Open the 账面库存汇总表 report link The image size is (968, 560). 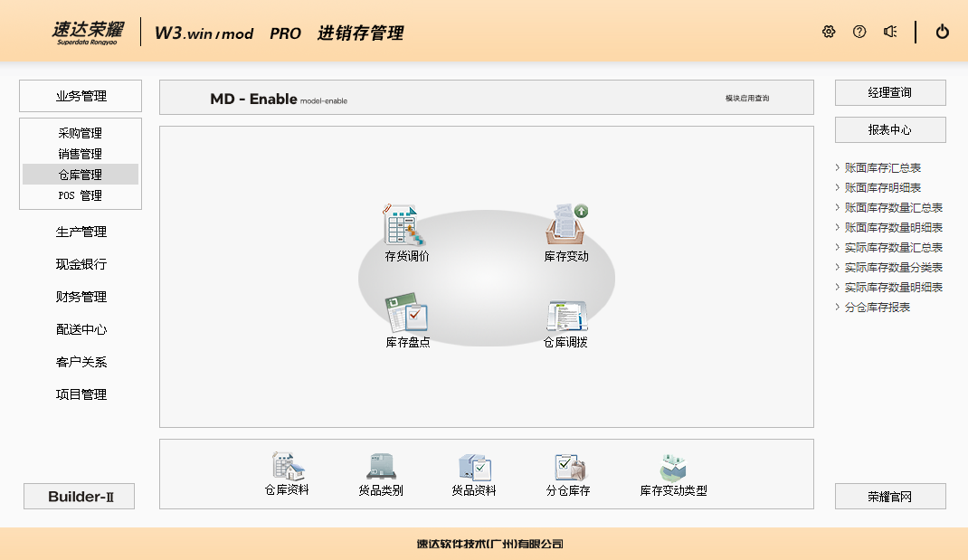pos(883,167)
